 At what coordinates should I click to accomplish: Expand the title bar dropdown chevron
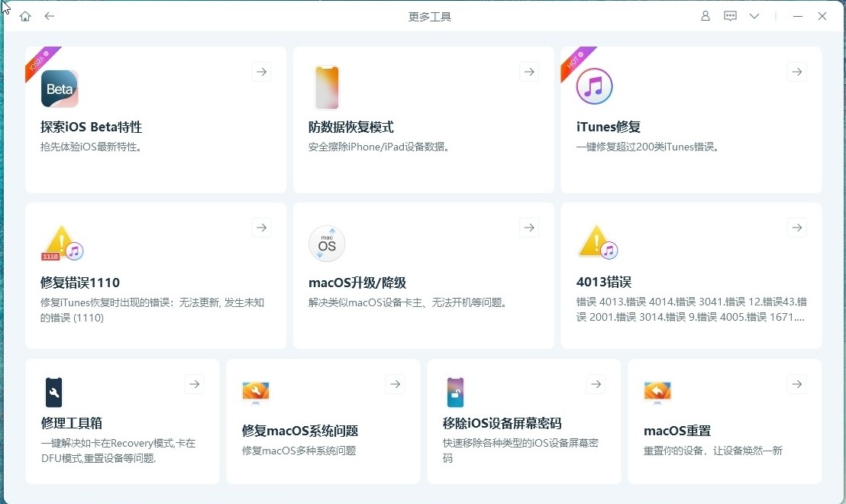pyautogui.click(x=754, y=16)
